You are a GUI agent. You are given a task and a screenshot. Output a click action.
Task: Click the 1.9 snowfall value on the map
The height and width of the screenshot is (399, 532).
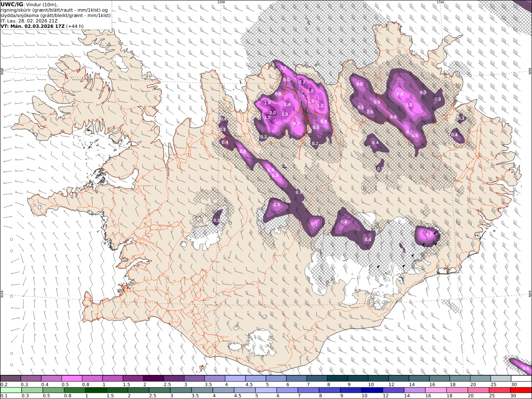point(267,103)
